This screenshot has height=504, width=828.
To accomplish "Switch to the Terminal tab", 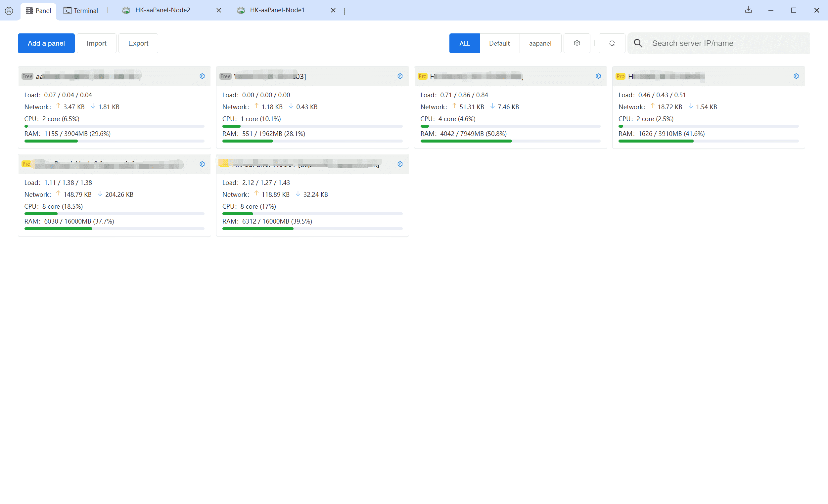I will pyautogui.click(x=81, y=11).
